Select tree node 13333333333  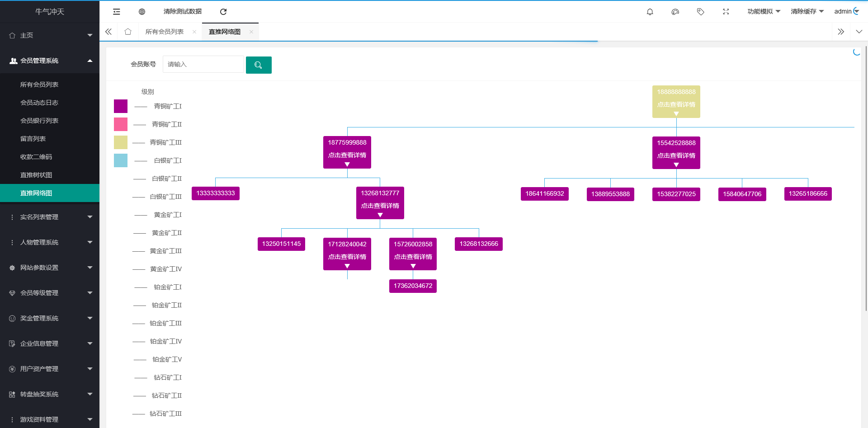point(216,193)
